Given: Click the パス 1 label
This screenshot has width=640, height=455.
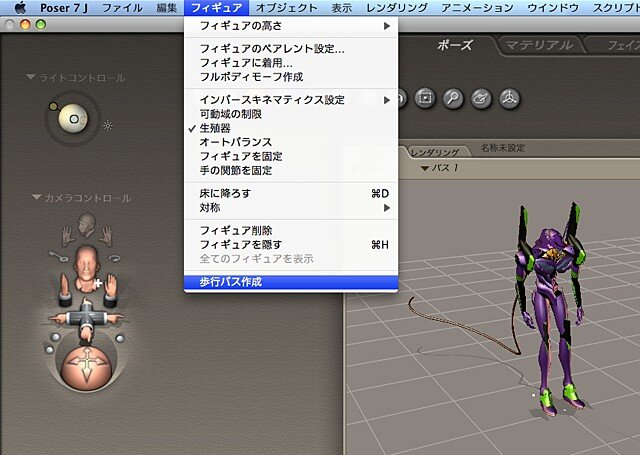Looking at the screenshot, I should pos(445,168).
